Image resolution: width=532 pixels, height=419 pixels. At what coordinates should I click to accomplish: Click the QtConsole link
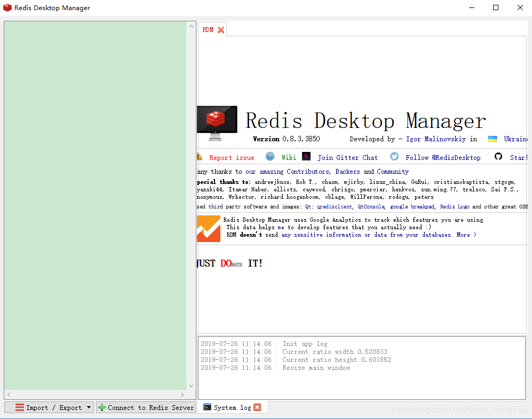pos(371,206)
